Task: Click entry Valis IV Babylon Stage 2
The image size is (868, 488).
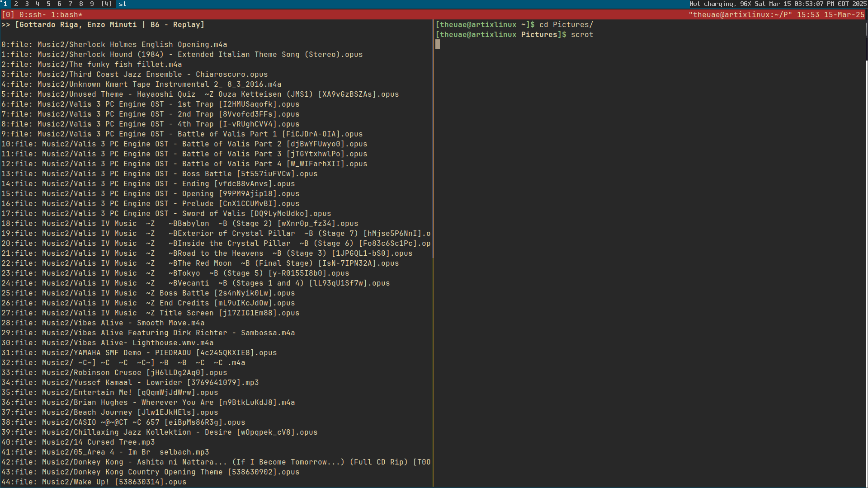Action: coord(180,224)
